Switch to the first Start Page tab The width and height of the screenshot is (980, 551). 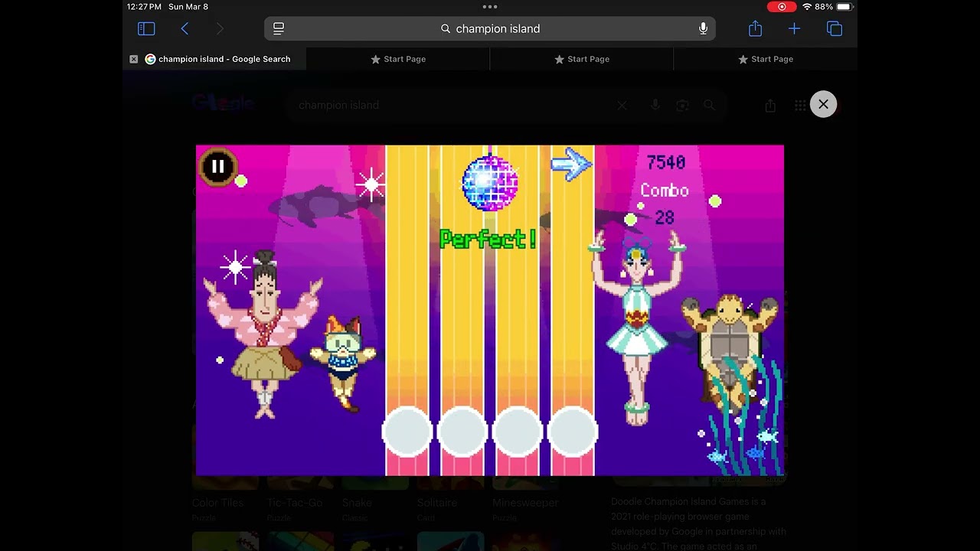coord(398,59)
